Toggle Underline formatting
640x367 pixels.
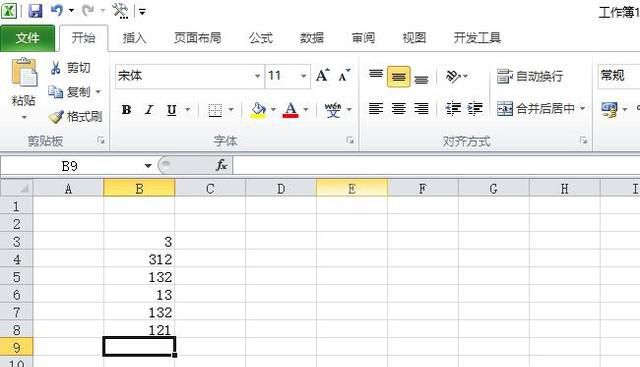(x=172, y=110)
